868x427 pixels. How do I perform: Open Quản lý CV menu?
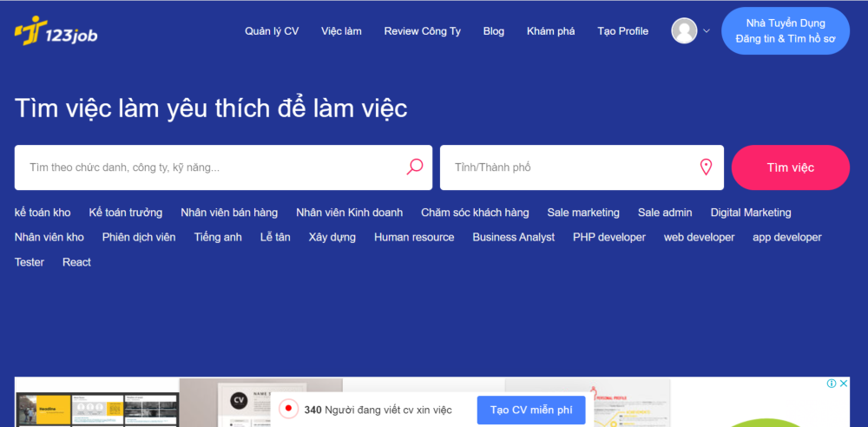pos(272,31)
